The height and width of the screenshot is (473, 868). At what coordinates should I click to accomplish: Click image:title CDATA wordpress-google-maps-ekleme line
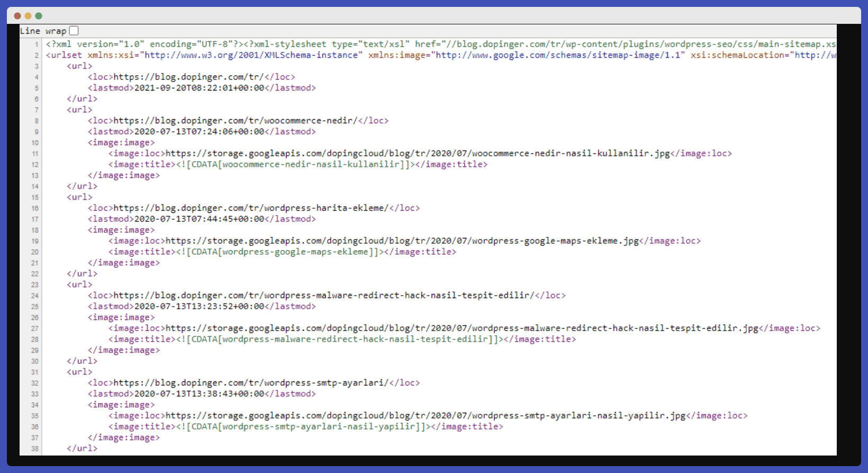coord(282,252)
